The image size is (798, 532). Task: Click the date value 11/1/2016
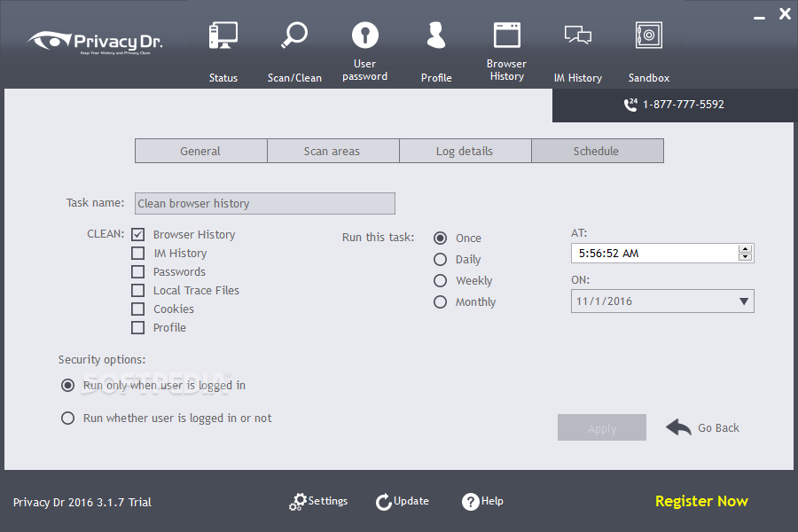(604, 301)
